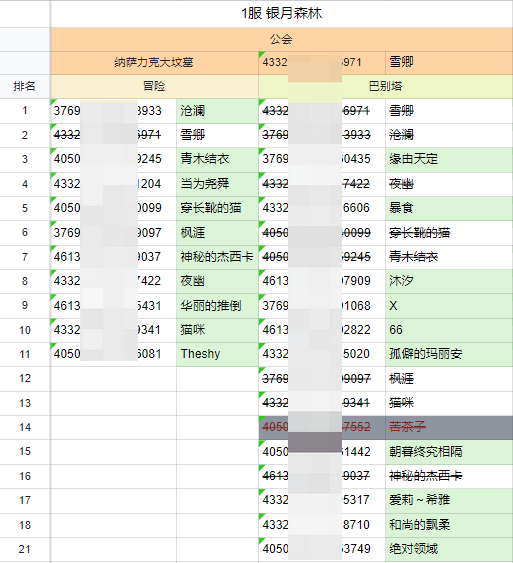Click the 巴别塔 column header
513x563 pixels.
click(386, 86)
